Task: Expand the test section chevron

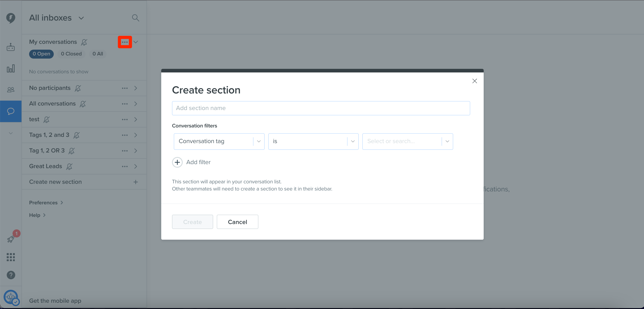Action: click(136, 120)
